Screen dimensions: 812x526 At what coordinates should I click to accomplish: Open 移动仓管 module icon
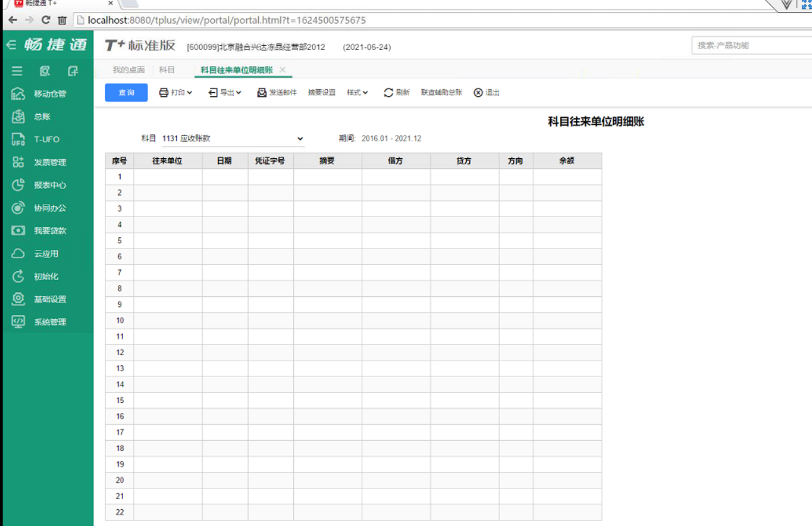click(18, 94)
